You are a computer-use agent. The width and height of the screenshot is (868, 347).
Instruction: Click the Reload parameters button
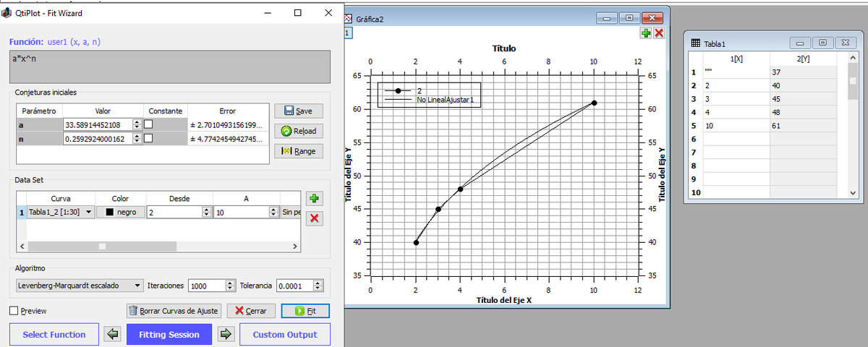pyautogui.click(x=299, y=131)
